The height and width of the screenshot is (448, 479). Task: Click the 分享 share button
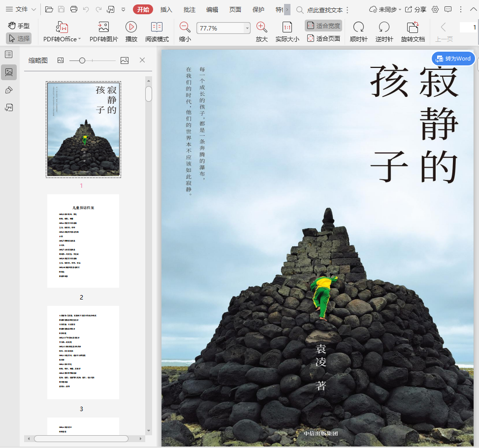(415, 9)
